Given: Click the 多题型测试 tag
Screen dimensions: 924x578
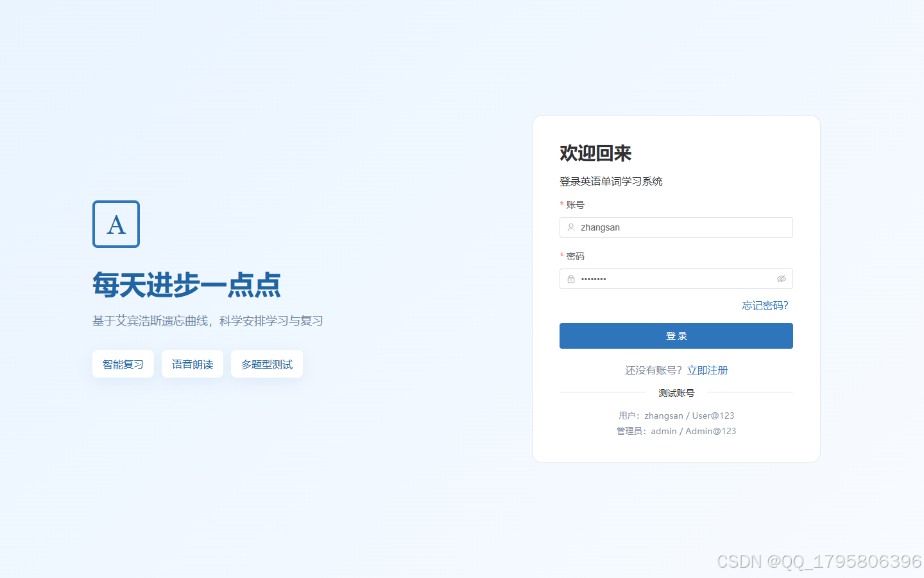Looking at the screenshot, I should (x=267, y=364).
